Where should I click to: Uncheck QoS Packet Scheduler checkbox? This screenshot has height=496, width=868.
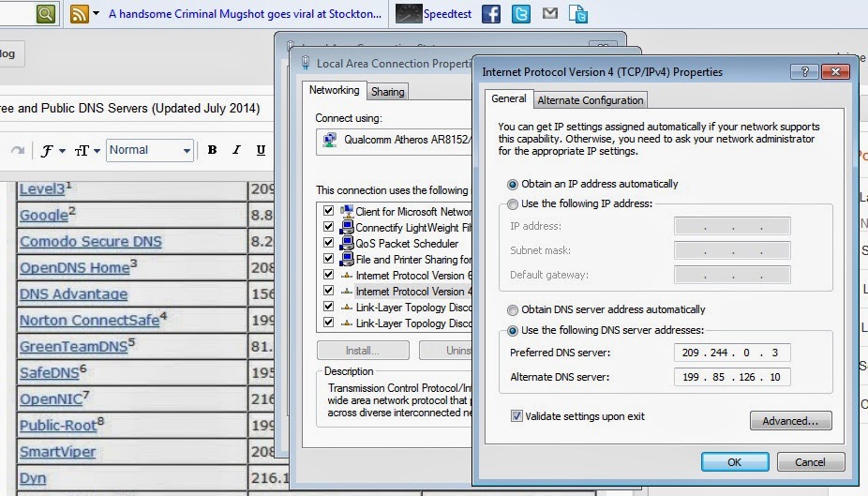(328, 243)
